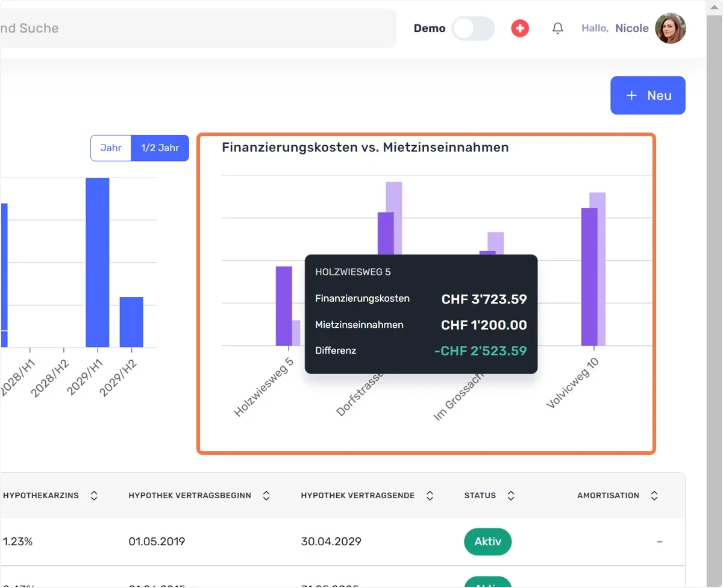
Task: Toggle the Demo switch
Action: pyautogui.click(x=473, y=28)
